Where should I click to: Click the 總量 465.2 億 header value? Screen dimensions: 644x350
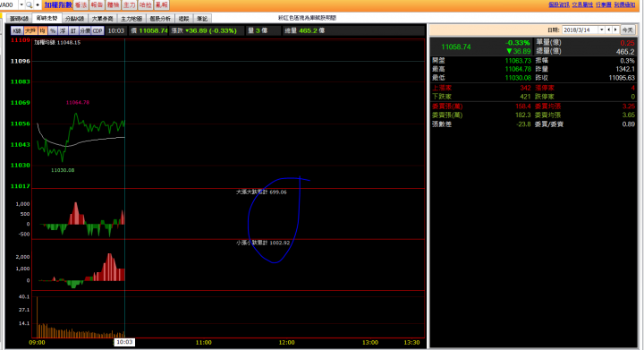coord(305,30)
